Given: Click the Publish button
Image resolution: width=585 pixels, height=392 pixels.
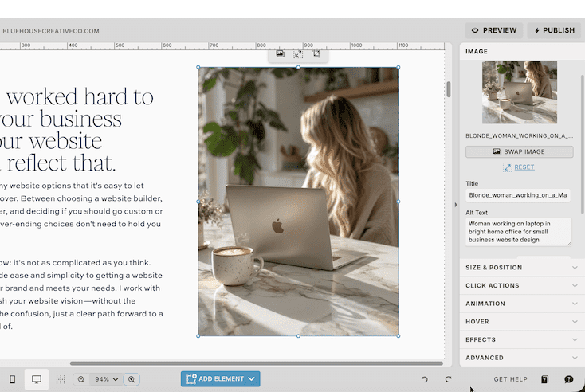Looking at the screenshot, I should (x=556, y=30).
